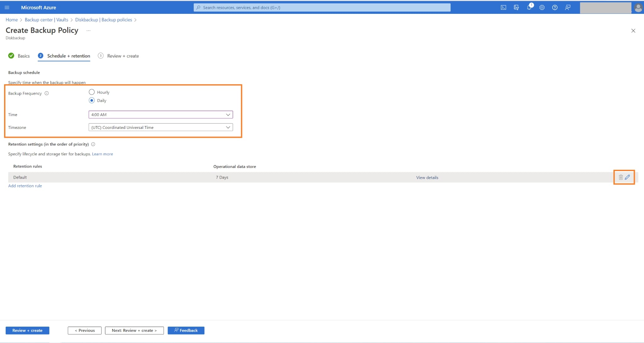
Task: Follow the Learn more link
Action: [103, 154]
